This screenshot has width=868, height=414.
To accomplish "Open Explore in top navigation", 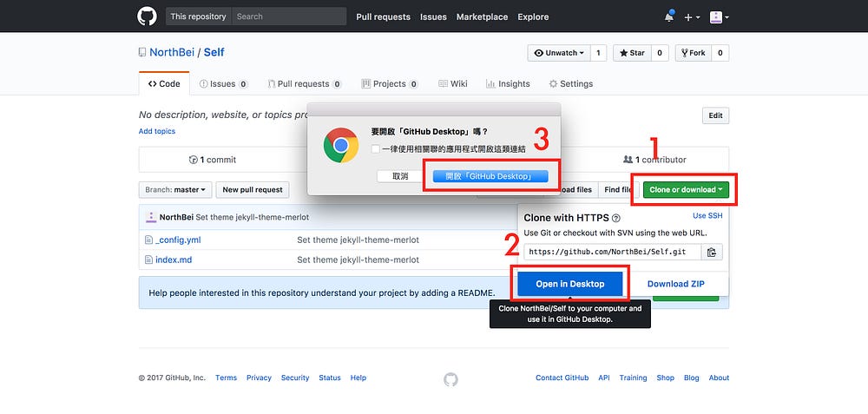I will click(x=533, y=17).
